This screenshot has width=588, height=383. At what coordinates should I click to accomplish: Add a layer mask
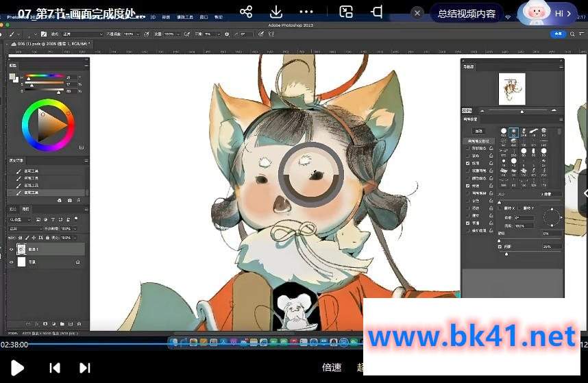tap(45, 323)
